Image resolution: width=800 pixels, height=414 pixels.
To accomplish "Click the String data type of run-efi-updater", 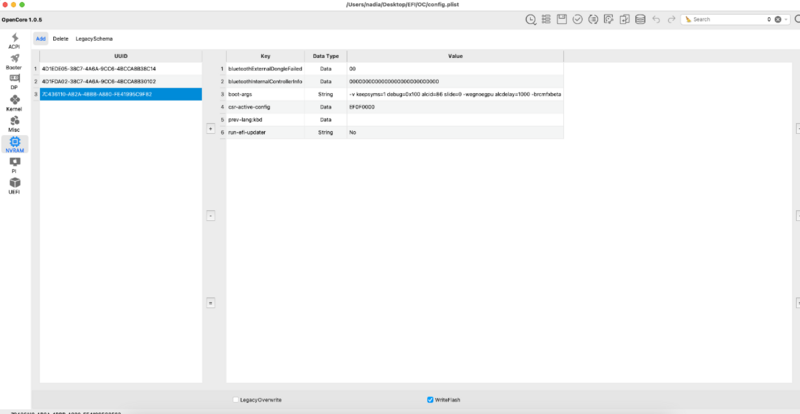I will pos(326,132).
